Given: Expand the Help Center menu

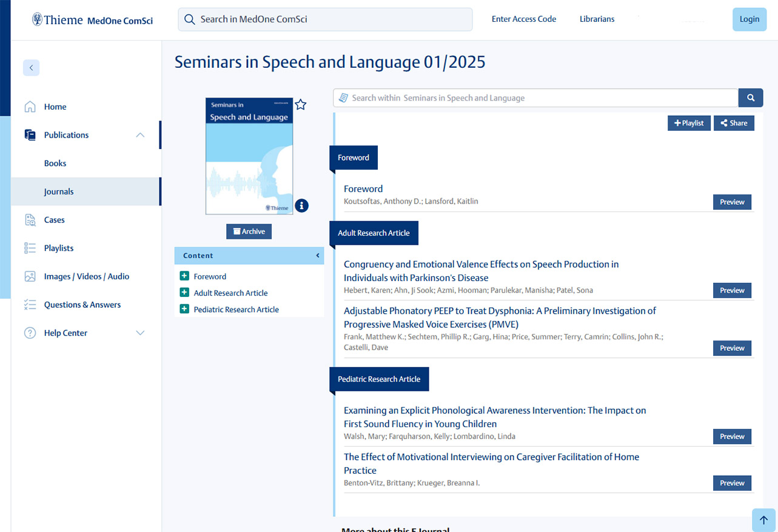Looking at the screenshot, I should 140,333.
